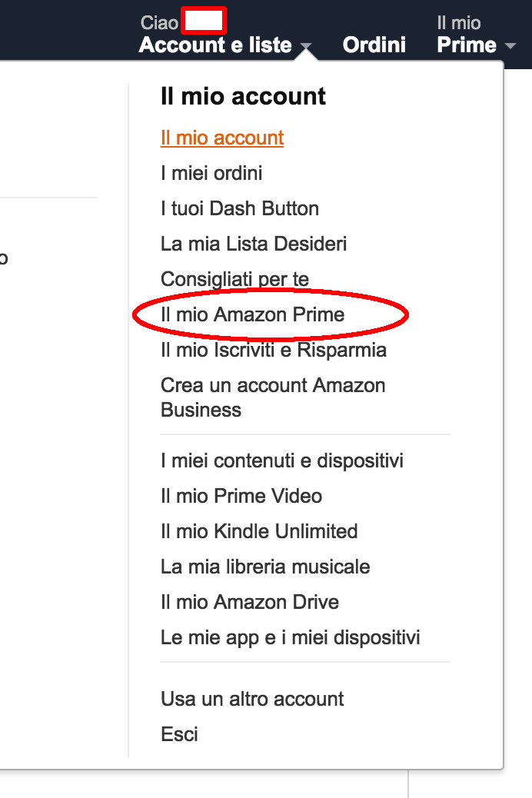Open I tuoi Dash Button
Screen dimensions: 532x798
coord(239,208)
